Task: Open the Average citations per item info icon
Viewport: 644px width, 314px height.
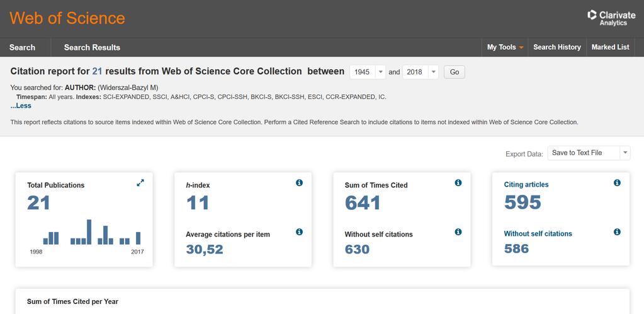Action: [300, 232]
